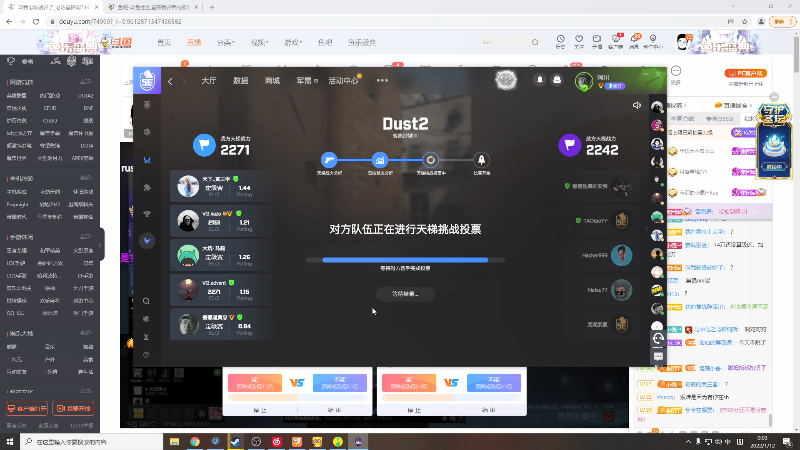Viewport: 800px width, 450px height.
Task: Open the Windows Start menu
Action: [x=10, y=441]
